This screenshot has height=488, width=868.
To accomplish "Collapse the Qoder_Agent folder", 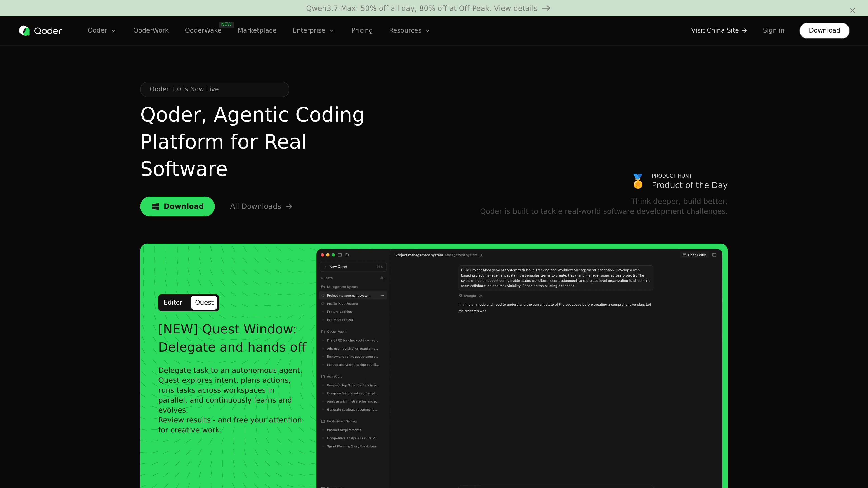I will (334, 331).
